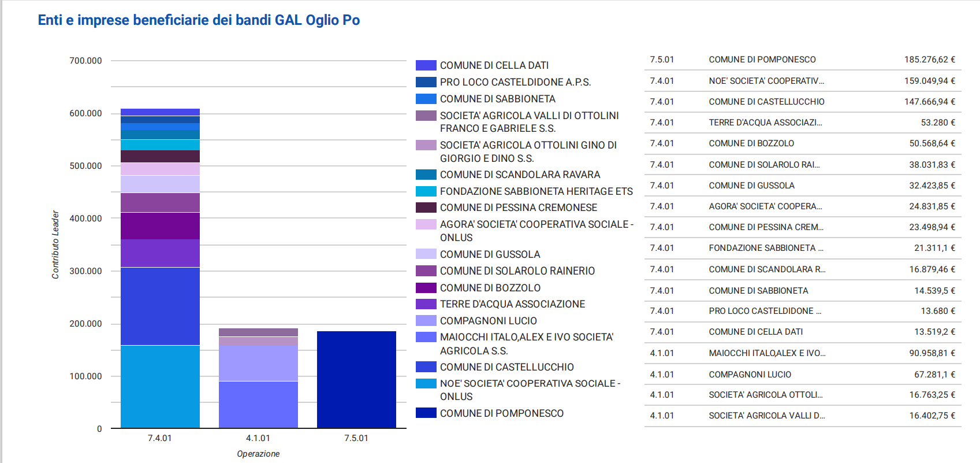This screenshot has width=980, height=463.
Task: Click the COMUNE DI CELLA DATI legend swatch
Action: (426, 65)
